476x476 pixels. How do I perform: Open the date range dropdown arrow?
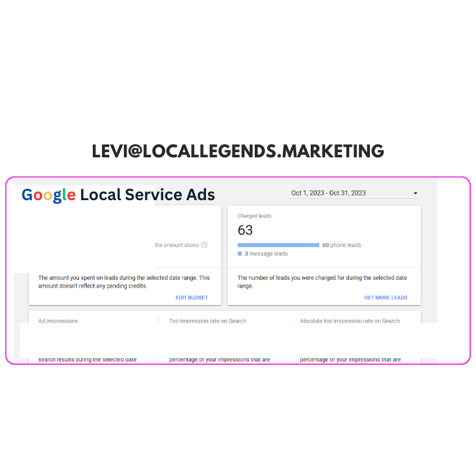tap(415, 194)
